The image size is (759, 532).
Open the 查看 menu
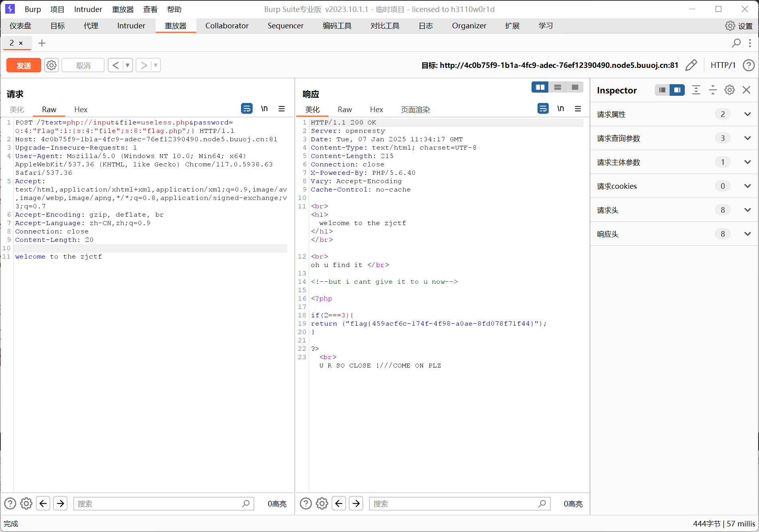pos(150,9)
